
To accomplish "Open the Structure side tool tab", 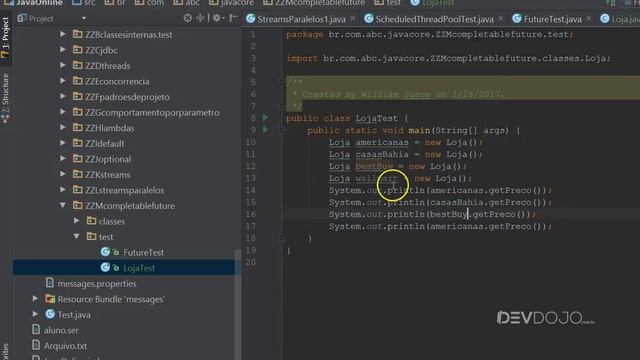I will pos(5,98).
